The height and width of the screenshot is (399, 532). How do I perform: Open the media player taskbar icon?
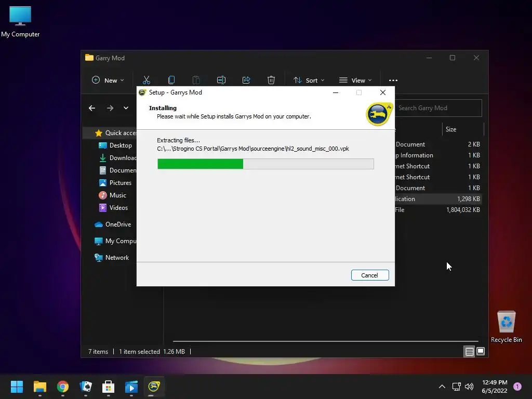(x=131, y=387)
